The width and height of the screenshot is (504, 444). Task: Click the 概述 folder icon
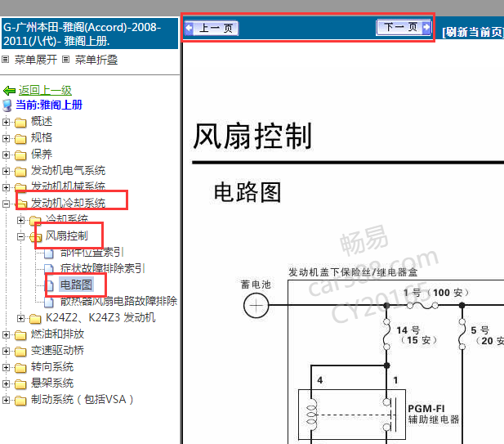[20, 123]
